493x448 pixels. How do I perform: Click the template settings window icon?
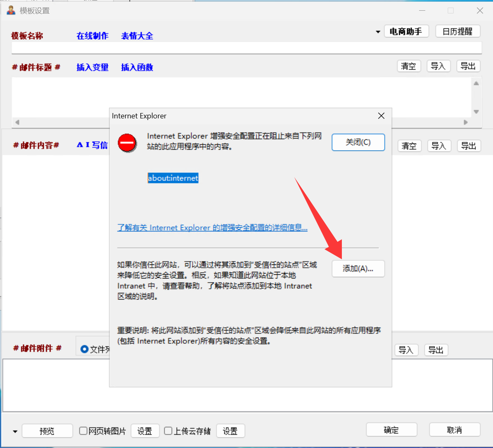pos(11,10)
